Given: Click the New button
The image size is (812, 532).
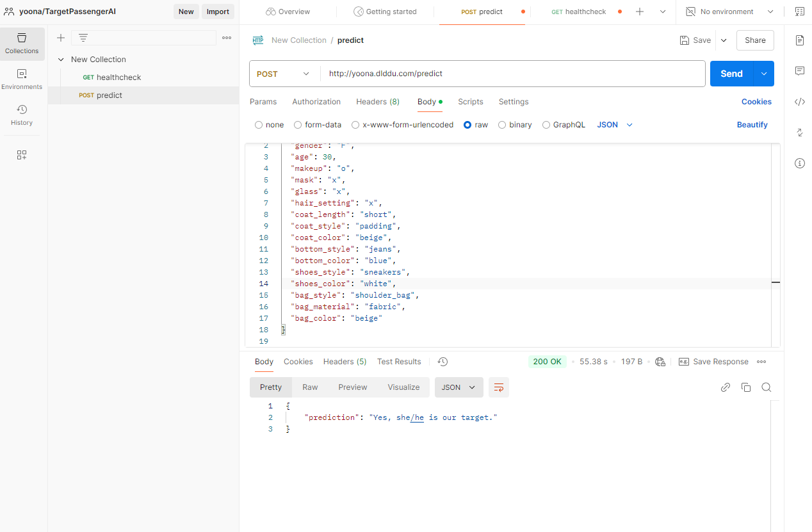Looking at the screenshot, I should (x=186, y=12).
